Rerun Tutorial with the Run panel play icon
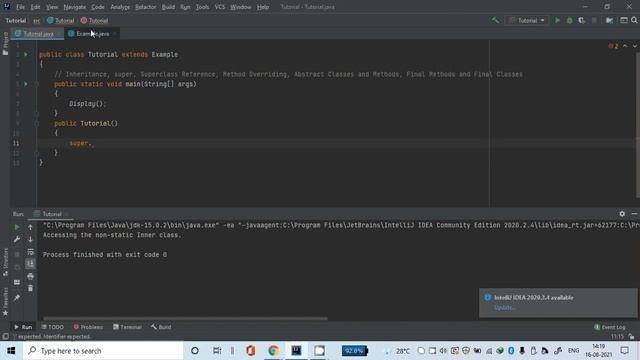Screen dimensions: 640x360 (x=17, y=227)
